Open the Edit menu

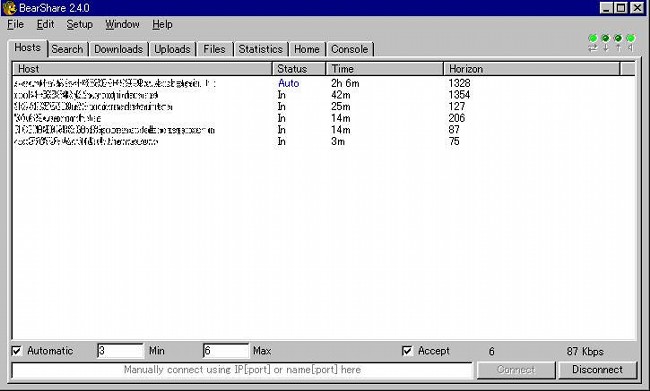click(45, 24)
